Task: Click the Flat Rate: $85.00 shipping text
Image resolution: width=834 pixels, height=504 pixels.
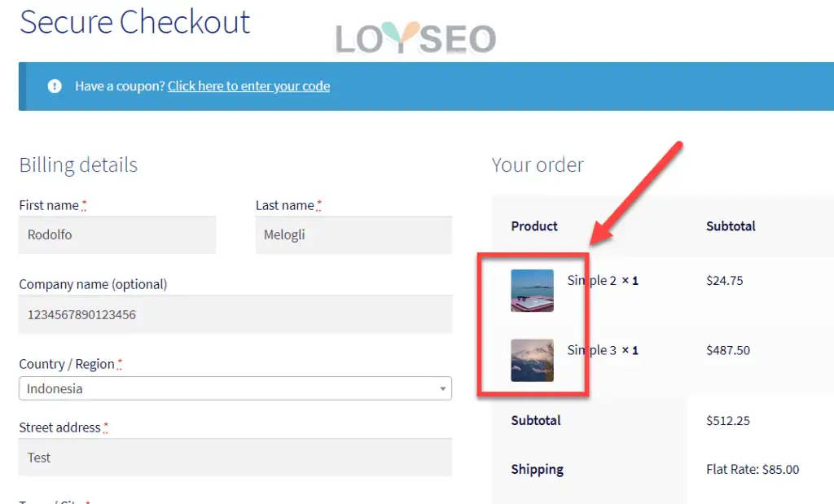Action: (753, 469)
